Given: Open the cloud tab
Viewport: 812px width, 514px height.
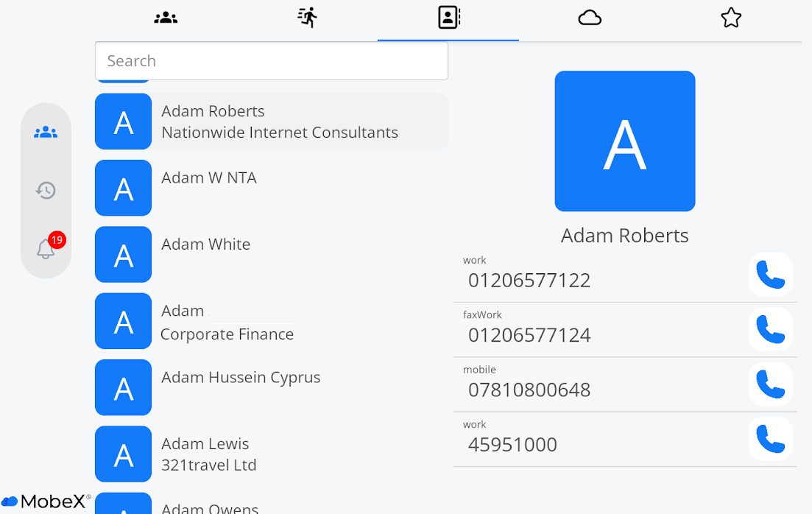Looking at the screenshot, I should coord(590,18).
